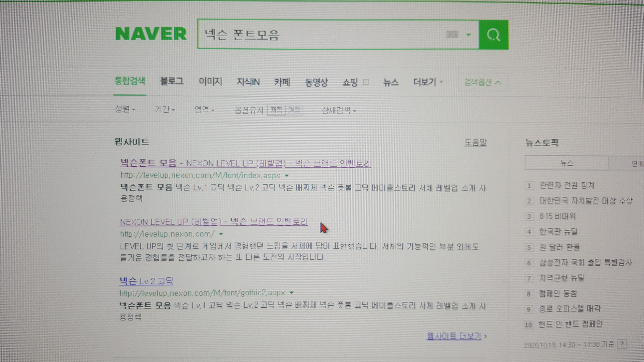Click the 도움말 link in 웹사이트 section

[x=475, y=142]
